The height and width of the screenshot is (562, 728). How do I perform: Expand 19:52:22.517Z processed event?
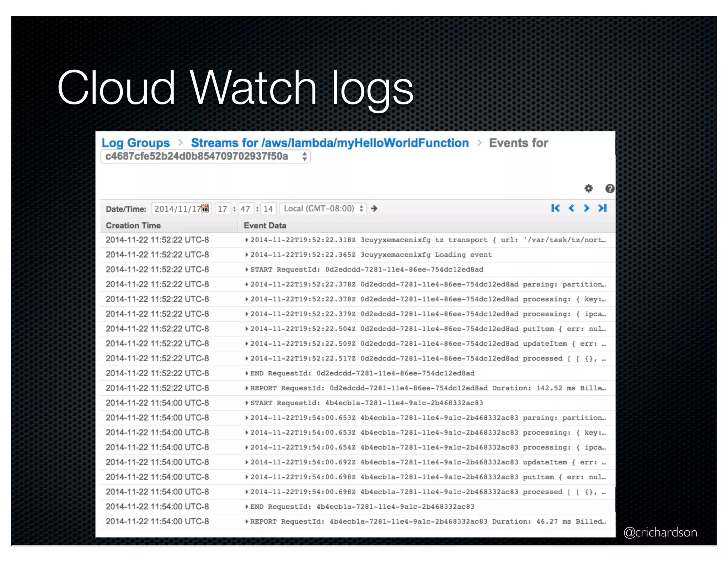247,358
